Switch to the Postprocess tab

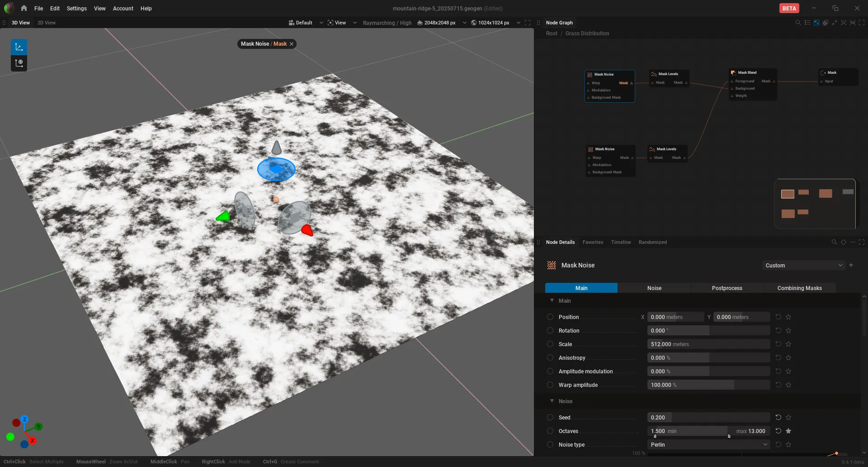click(x=727, y=288)
